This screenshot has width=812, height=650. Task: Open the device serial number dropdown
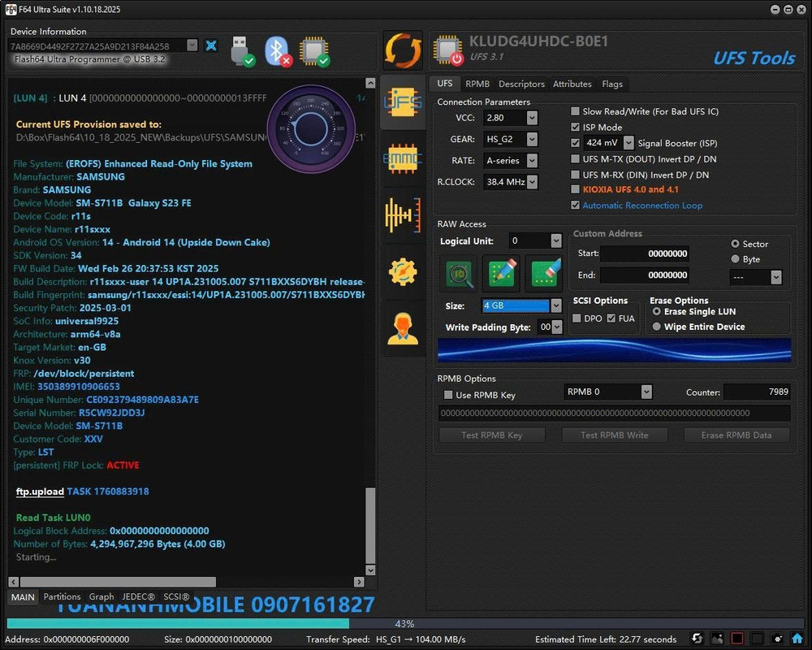pyautogui.click(x=192, y=45)
